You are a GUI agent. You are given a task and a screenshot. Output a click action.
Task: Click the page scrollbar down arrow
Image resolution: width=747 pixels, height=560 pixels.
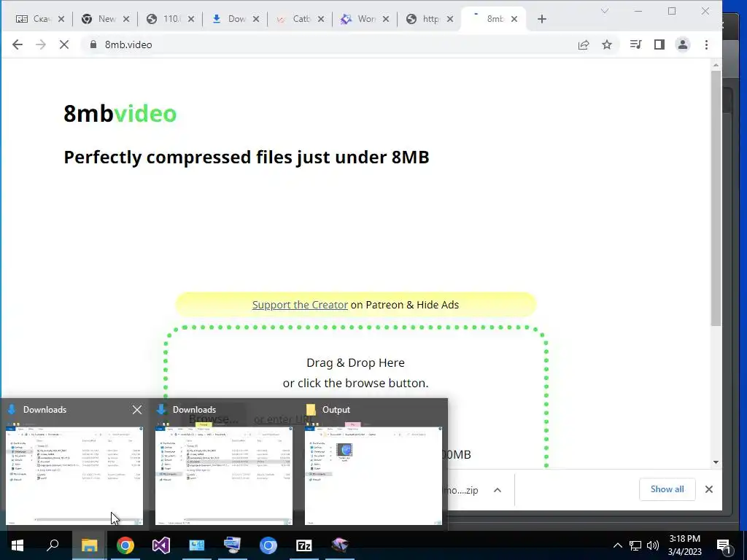click(716, 462)
